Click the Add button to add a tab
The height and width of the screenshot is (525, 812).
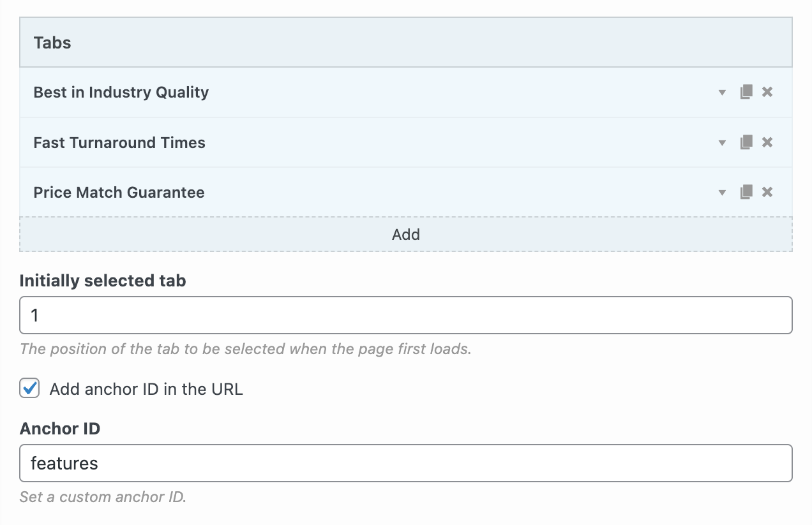pyautogui.click(x=406, y=234)
